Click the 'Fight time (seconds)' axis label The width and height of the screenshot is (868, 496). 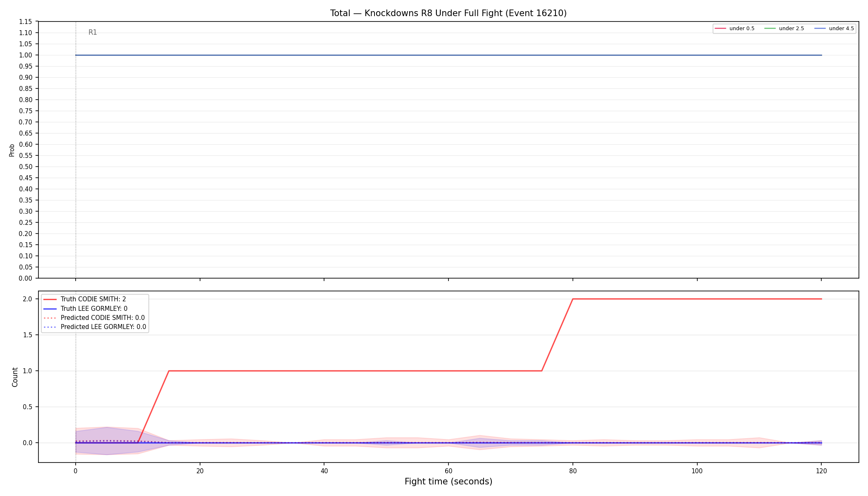pyautogui.click(x=448, y=482)
